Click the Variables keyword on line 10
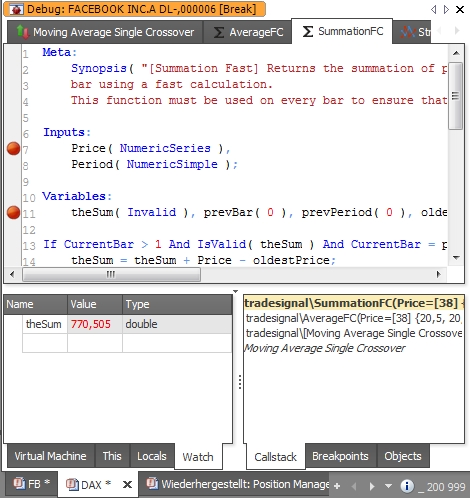The height and width of the screenshot is (498, 470). (74, 196)
